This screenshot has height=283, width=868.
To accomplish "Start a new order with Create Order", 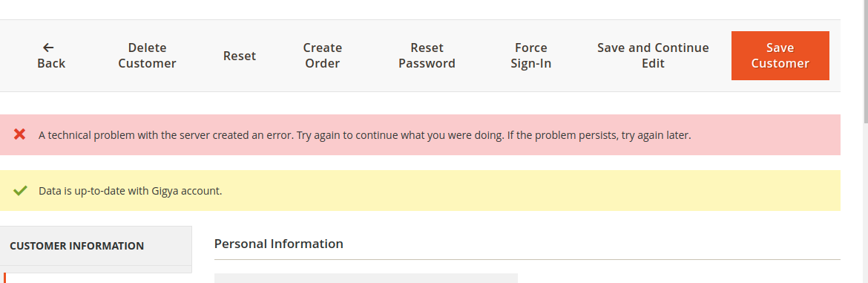I will pyautogui.click(x=323, y=56).
